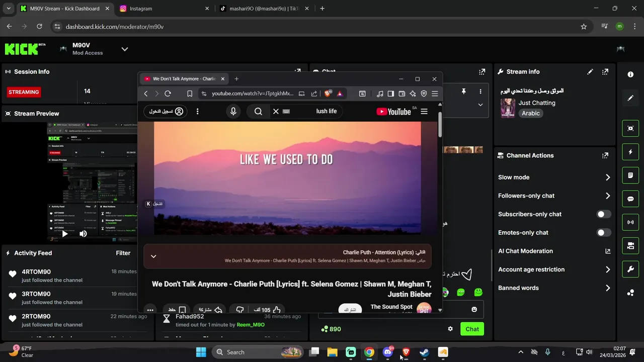644x362 pixels.
Task: Open a new tab in Brave window
Action: (x=236, y=79)
